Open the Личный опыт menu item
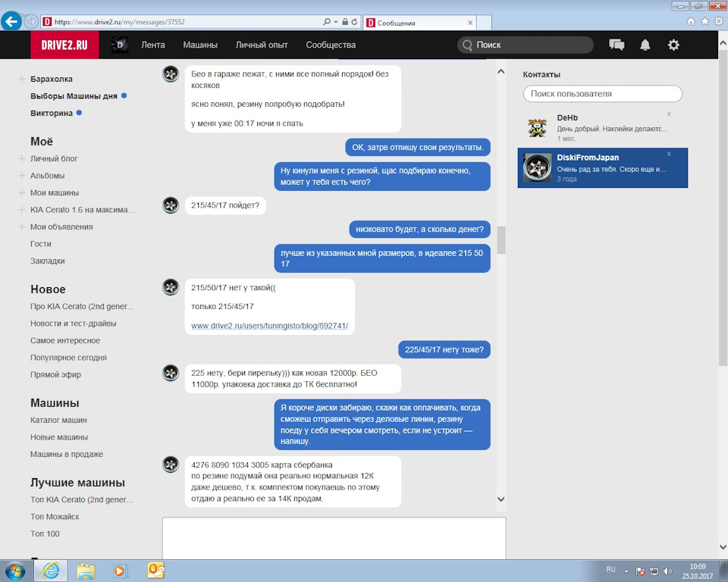The width and height of the screenshot is (728, 582). (x=262, y=45)
